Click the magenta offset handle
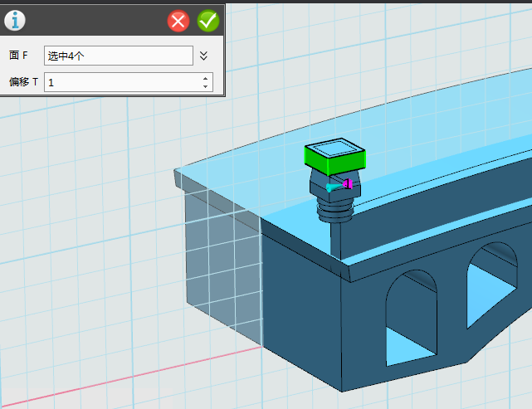The image size is (532, 409). (x=349, y=183)
